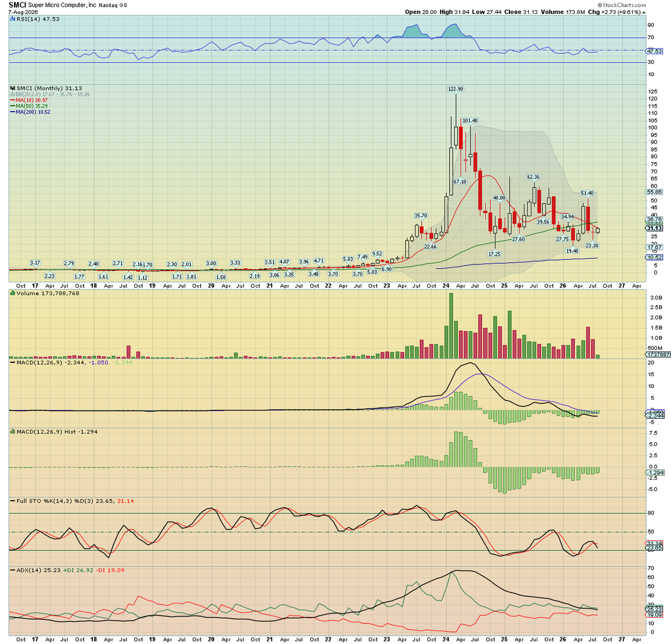Click the 31.13 last price tag on right axis
Image resolution: width=671 pixels, height=644 pixels.
point(654,228)
